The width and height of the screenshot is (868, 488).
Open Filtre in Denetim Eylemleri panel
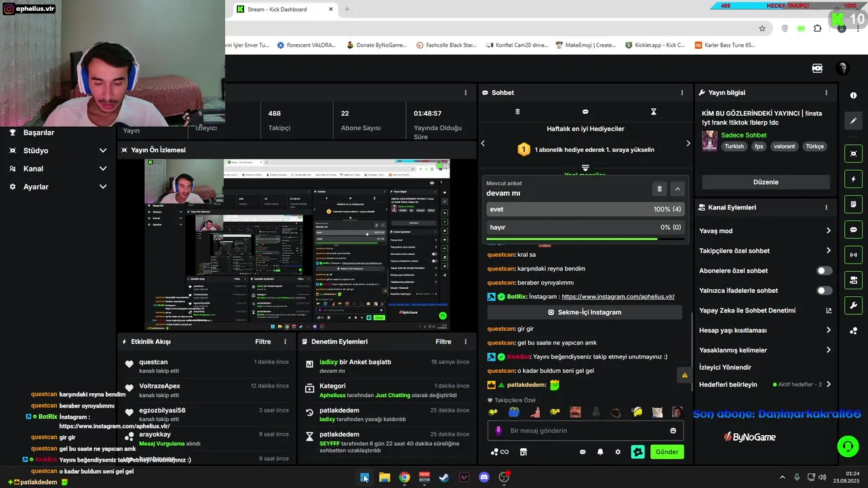pos(443,342)
